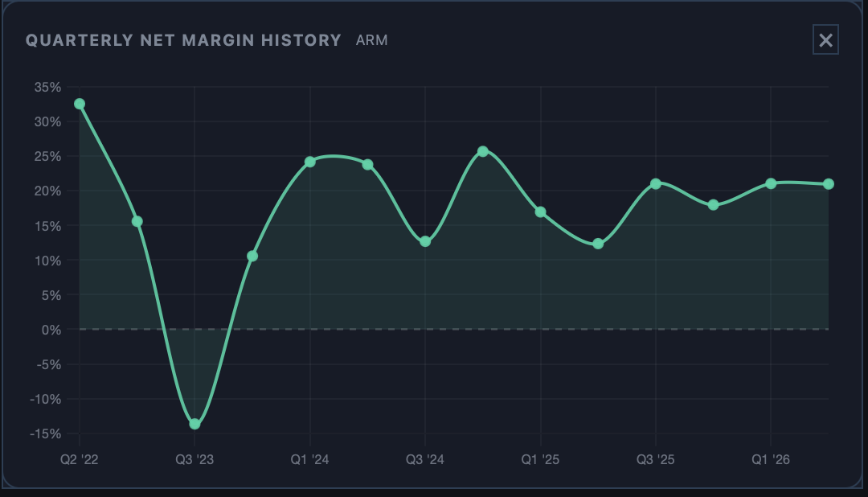Click the Q2 '22 x-axis label
Image resolution: width=868 pixels, height=497 pixels.
click(x=79, y=459)
